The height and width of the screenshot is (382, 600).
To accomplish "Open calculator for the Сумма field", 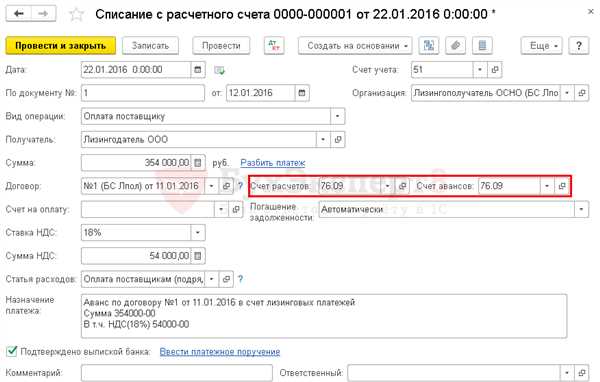I will coord(197,163).
